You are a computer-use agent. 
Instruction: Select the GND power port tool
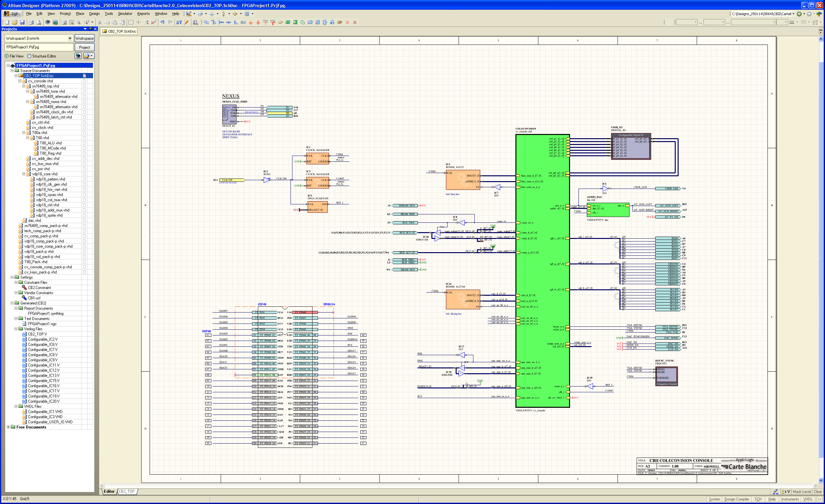(250, 22)
